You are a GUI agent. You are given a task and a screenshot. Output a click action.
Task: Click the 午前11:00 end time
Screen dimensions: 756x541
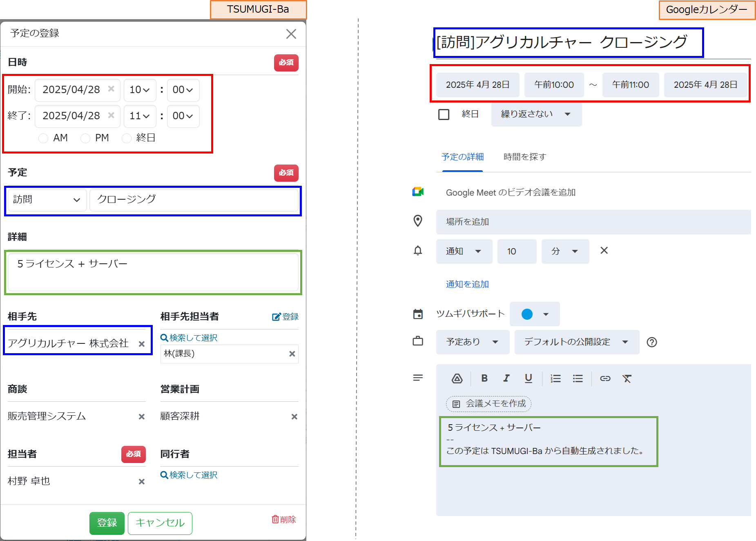tap(630, 85)
